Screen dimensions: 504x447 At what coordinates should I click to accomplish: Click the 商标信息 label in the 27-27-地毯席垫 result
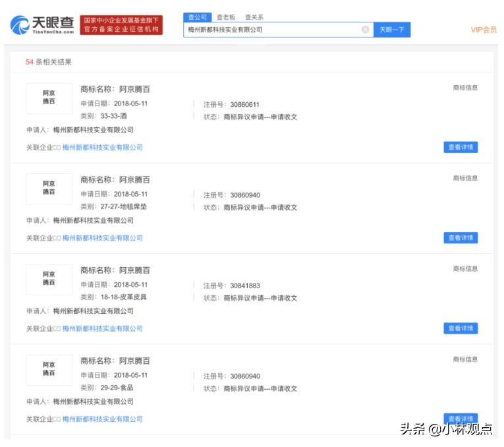pyautogui.click(x=465, y=178)
